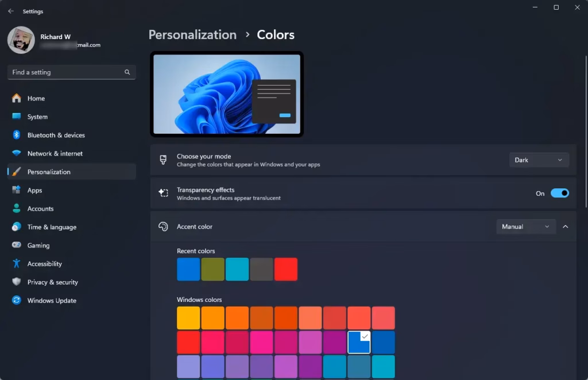Maximize the Settings window
This screenshot has height=380, width=588.
556,7
